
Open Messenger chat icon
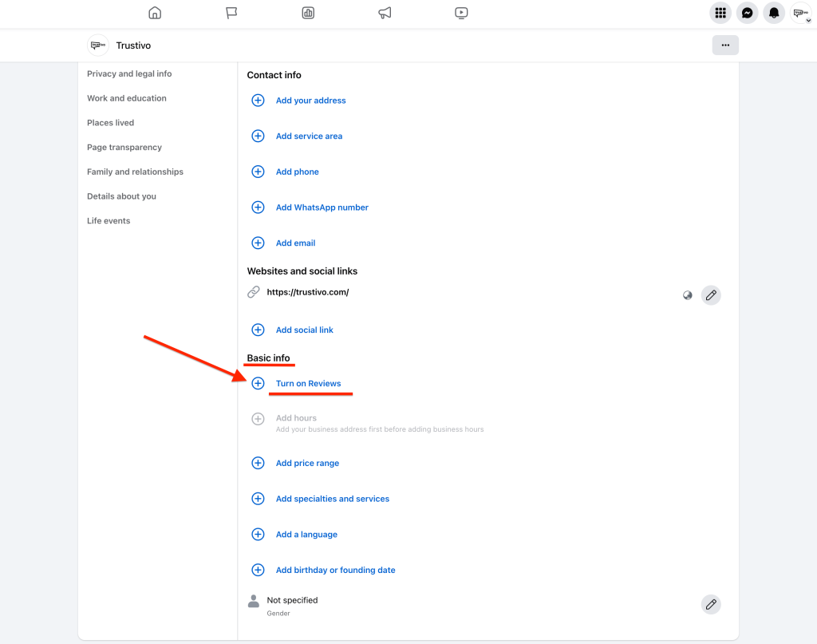point(747,13)
